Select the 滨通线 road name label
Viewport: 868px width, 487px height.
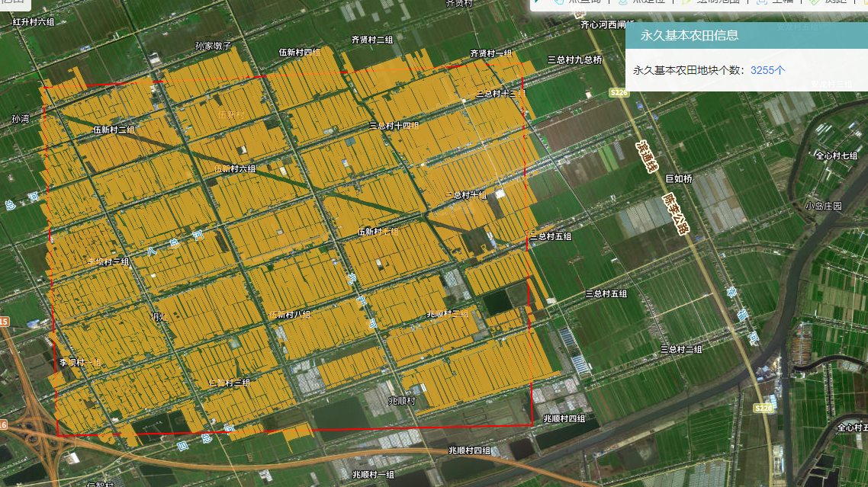point(647,156)
